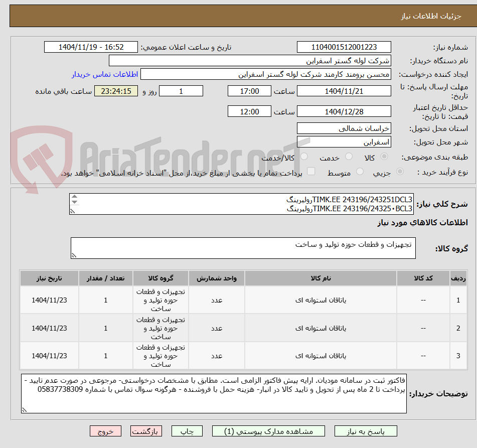This screenshot has height=448, width=477.
Task: Click the price validity date 1404/12/28
Action: click(x=344, y=111)
